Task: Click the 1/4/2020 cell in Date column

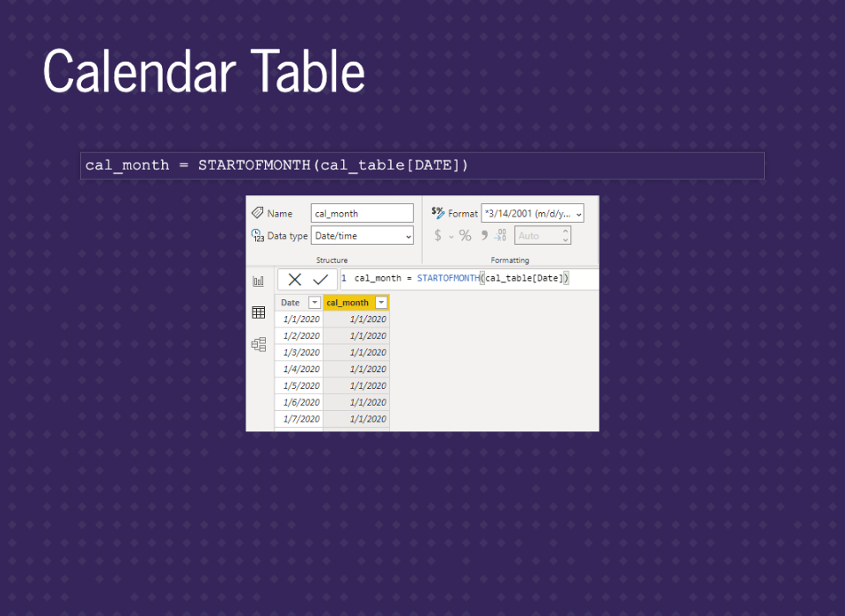Action: click(x=299, y=369)
